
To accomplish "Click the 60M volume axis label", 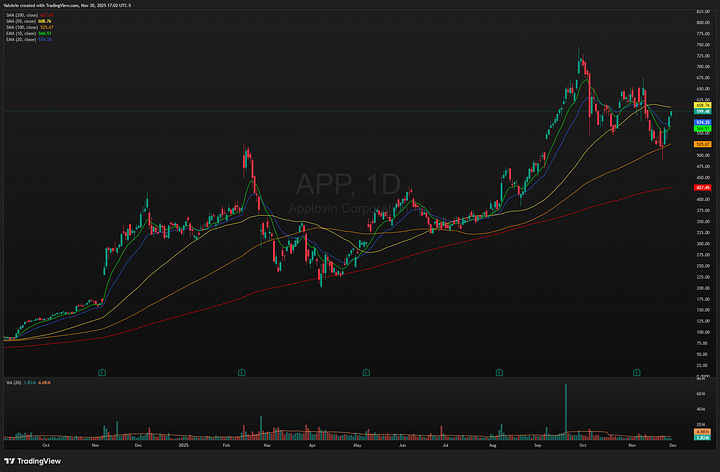I will [x=701, y=393].
